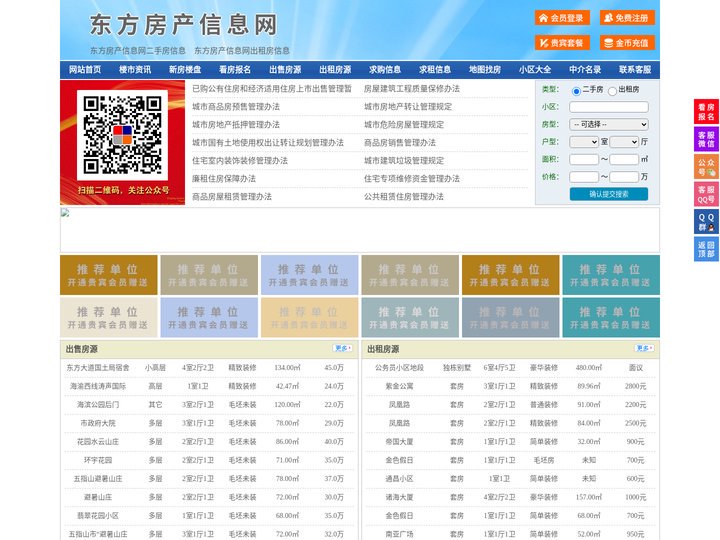Open the 城市商品房预售管理办法 link

coord(236,107)
